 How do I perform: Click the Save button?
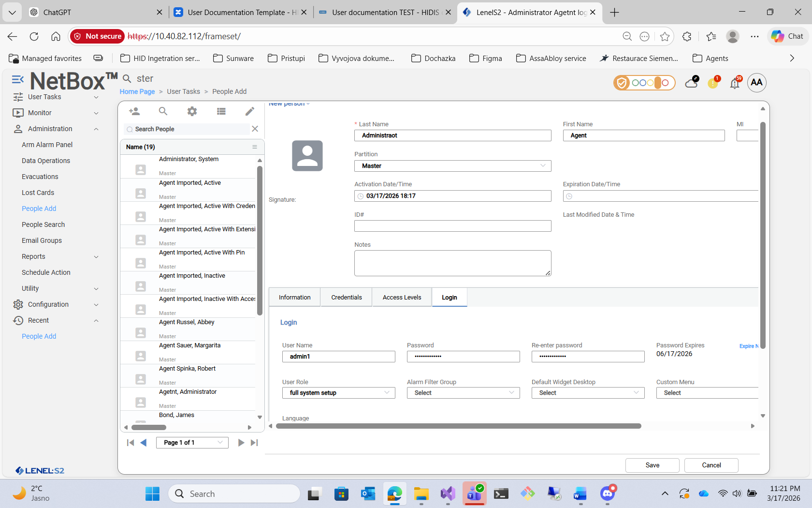[x=652, y=465]
